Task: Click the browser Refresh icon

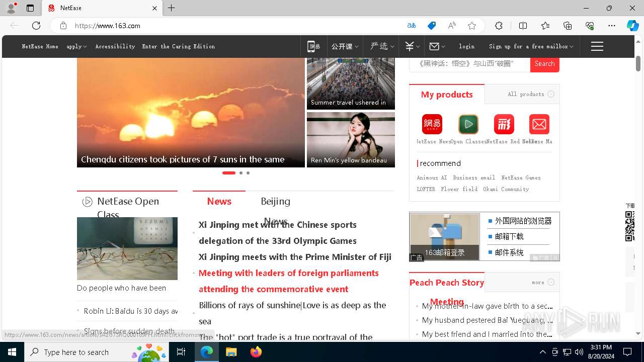Action: click(36, 26)
